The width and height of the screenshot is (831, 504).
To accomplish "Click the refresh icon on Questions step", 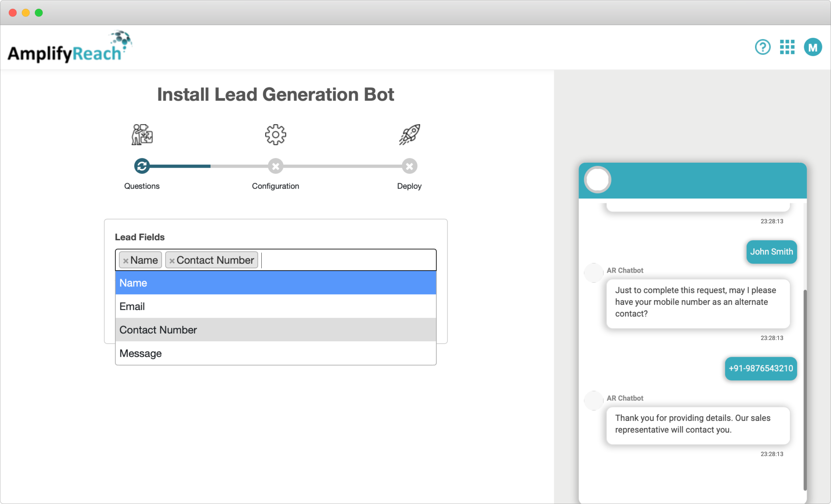I will [x=142, y=166].
